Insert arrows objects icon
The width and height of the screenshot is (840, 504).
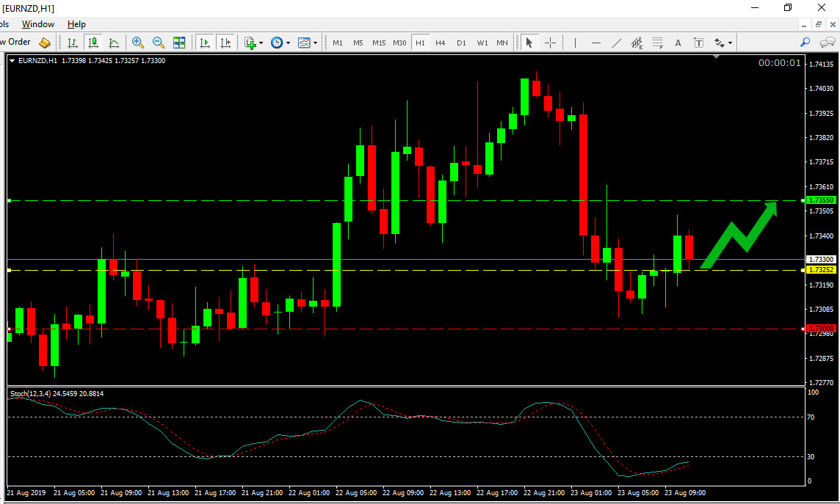[720, 43]
